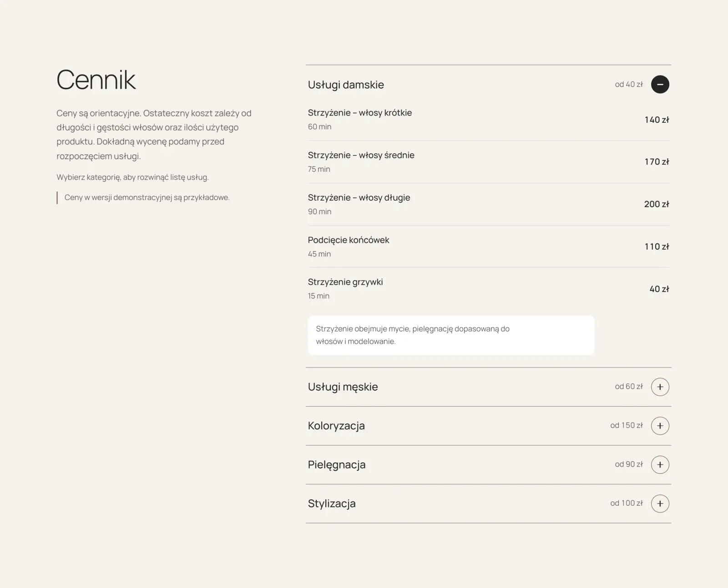Click the '110 zł' price

tap(657, 246)
